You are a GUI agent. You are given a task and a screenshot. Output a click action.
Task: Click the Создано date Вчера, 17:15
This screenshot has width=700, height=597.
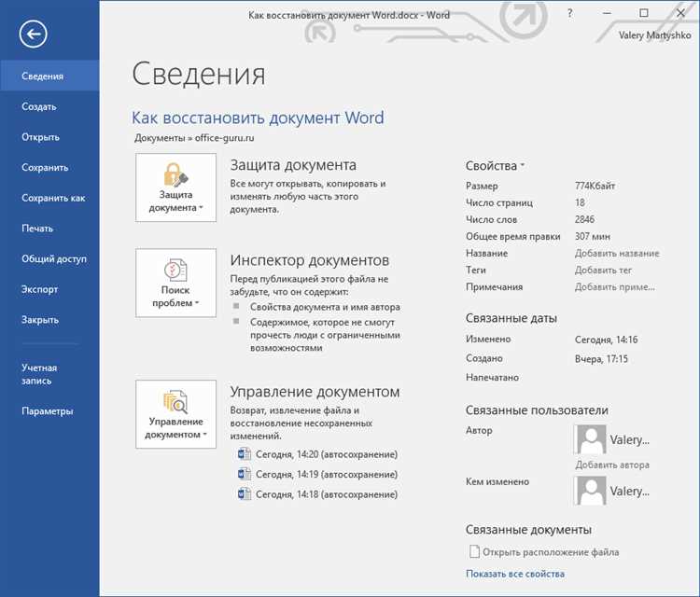point(601,359)
